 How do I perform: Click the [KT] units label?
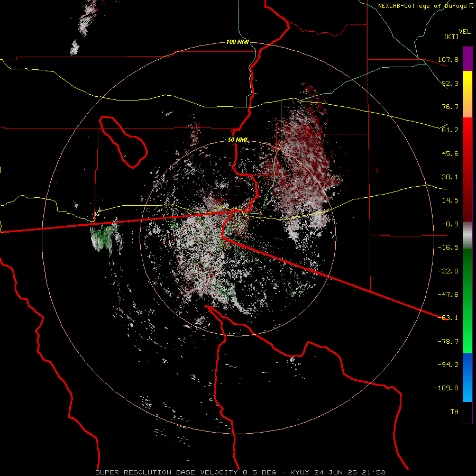click(452, 36)
